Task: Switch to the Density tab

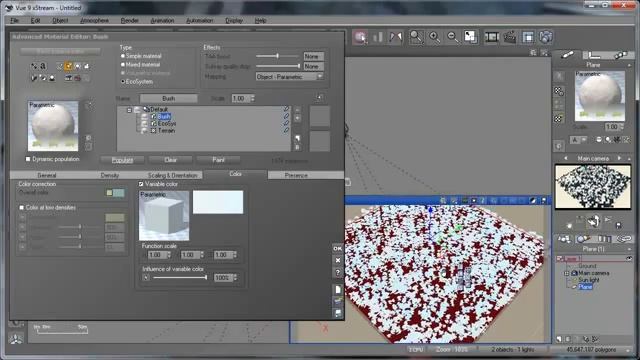Action: click(109, 175)
